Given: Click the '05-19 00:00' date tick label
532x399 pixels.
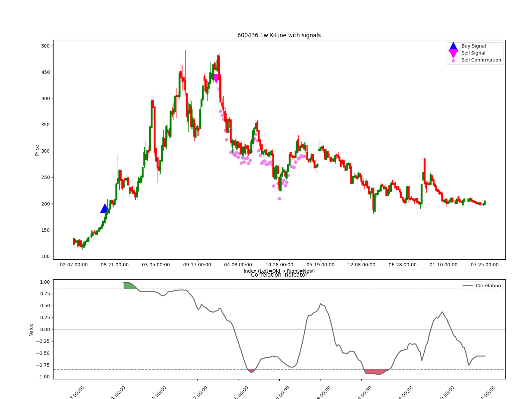Looking at the screenshot, I should point(321,265).
